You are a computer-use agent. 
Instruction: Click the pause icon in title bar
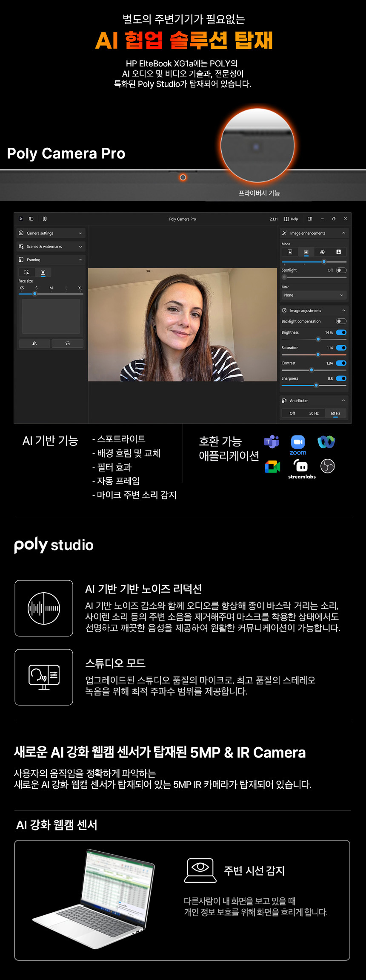(45, 219)
